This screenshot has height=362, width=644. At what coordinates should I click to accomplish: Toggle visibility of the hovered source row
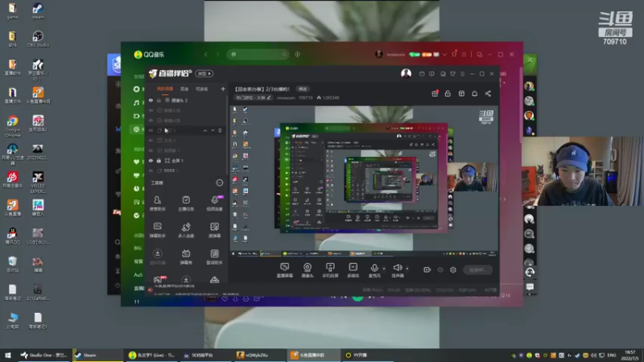pyautogui.click(x=151, y=130)
